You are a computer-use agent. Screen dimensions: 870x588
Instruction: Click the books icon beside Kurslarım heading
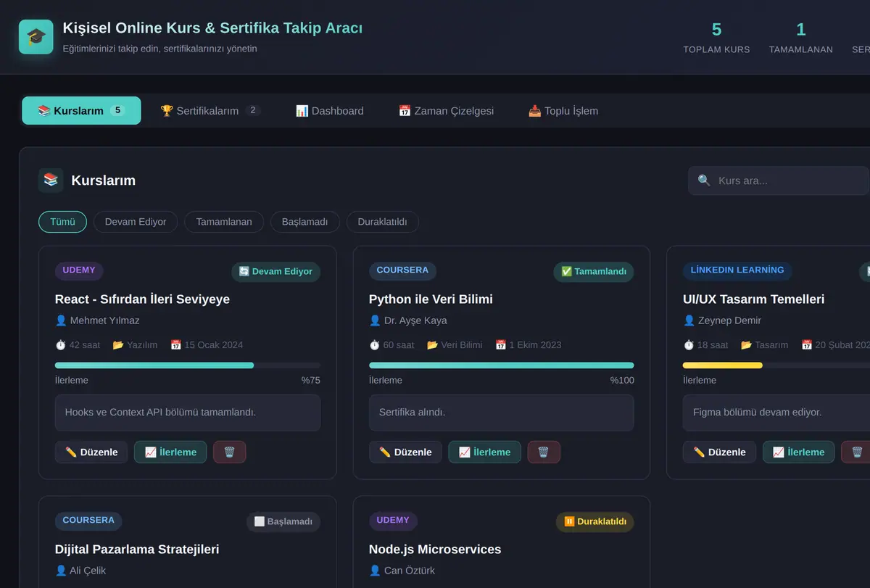click(51, 181)
